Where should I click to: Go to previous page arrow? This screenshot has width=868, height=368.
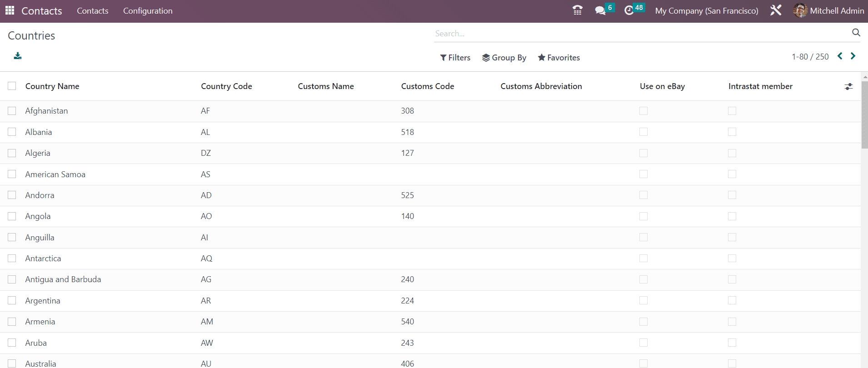pyautogui.click(x=840, y=56)
